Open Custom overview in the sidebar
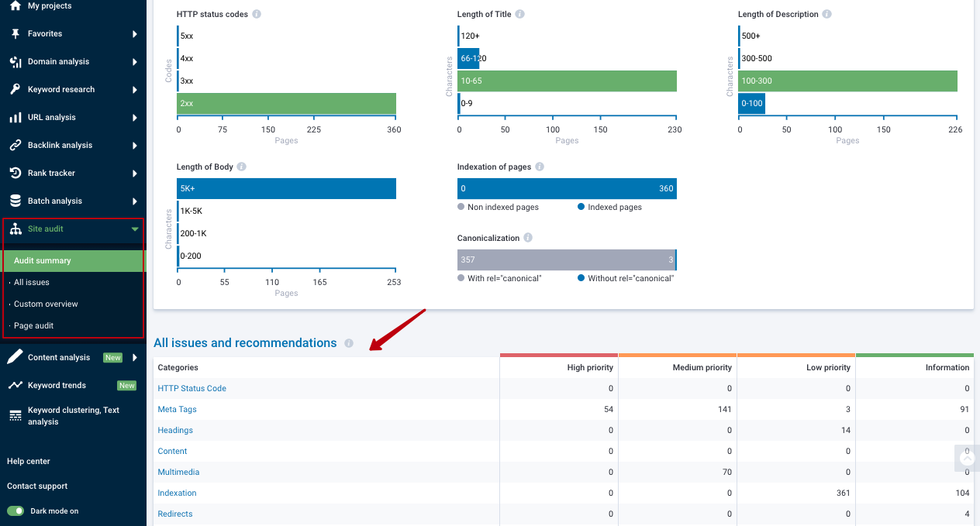This screenshot has width=980, height=526. tap(46, 304)
